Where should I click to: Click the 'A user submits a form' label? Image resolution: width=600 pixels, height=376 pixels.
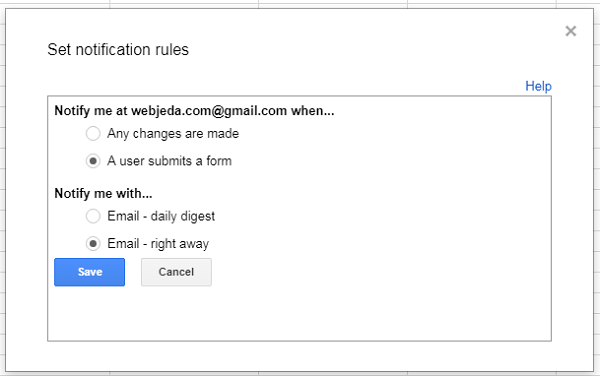pos(170,161)
